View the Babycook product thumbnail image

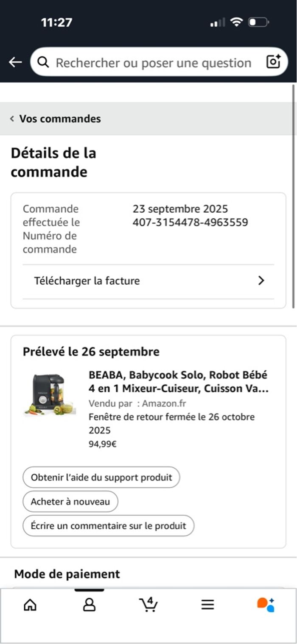pos(50,394)
